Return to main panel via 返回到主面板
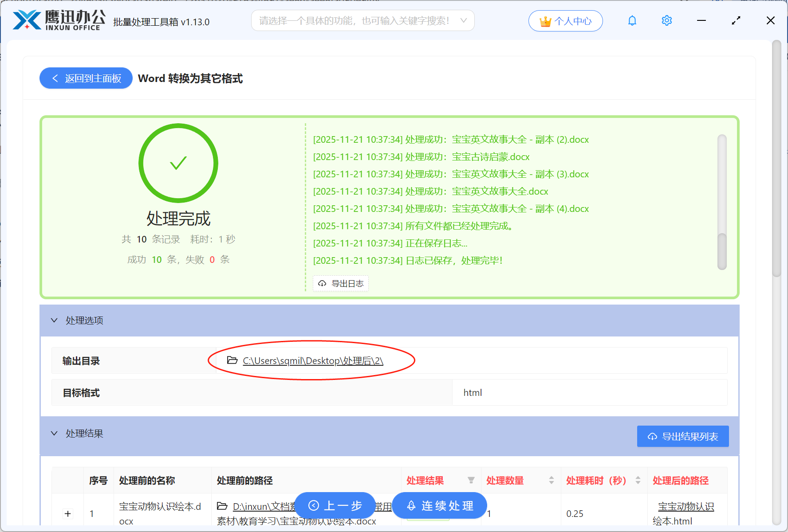 pos(86,78)
